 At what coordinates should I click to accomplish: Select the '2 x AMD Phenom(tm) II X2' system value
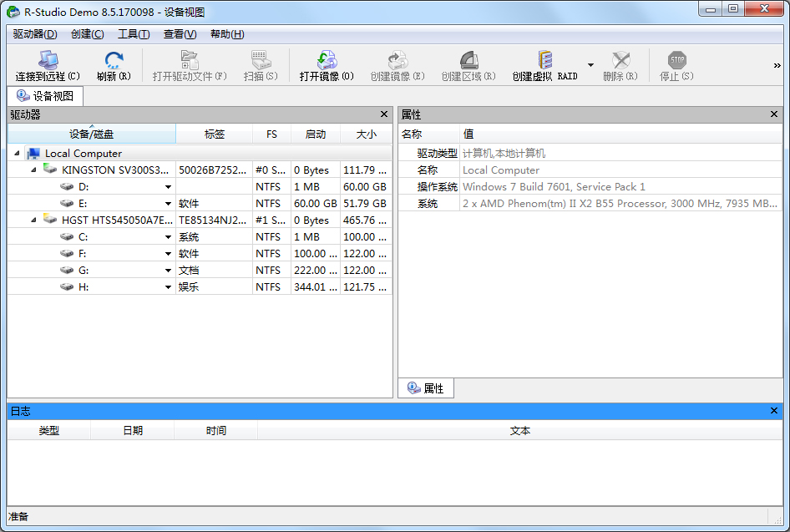[620, 204]
